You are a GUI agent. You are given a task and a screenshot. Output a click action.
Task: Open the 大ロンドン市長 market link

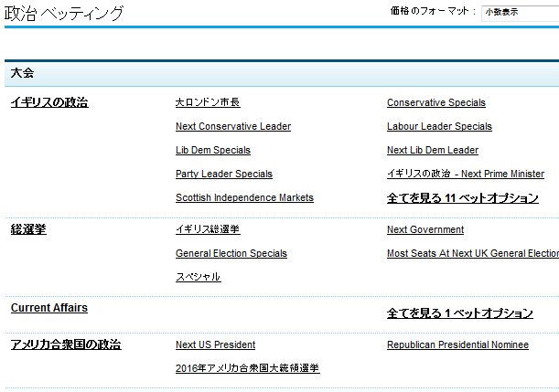208,103
